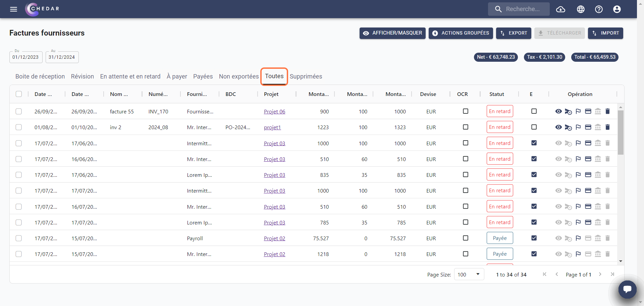The image size is (644, 306).
Task: Select the Toutes tab
Action: click(274, 76)
